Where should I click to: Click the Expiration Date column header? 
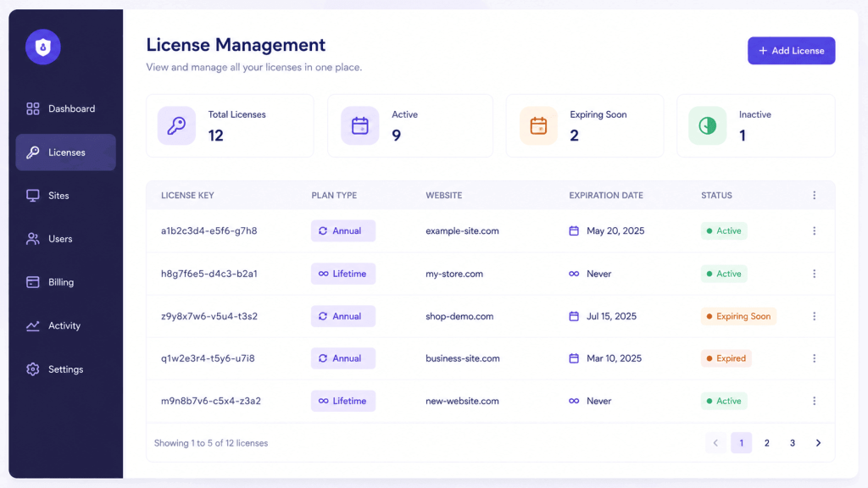tap(606, 196)
